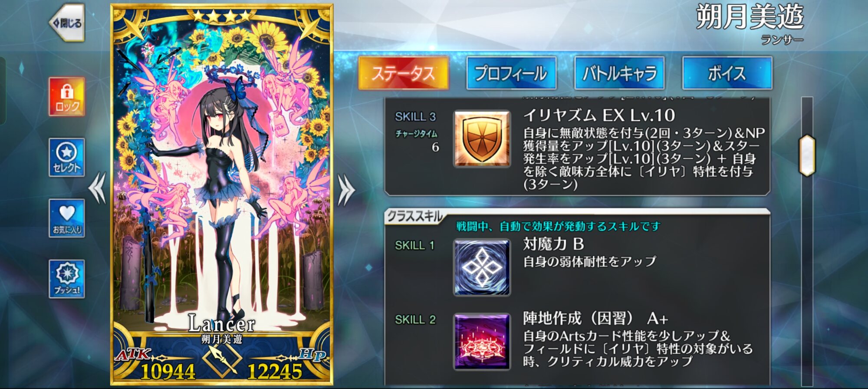Open the ボイス voice tab
868x389 pixels.
click(x=727, y=73)
